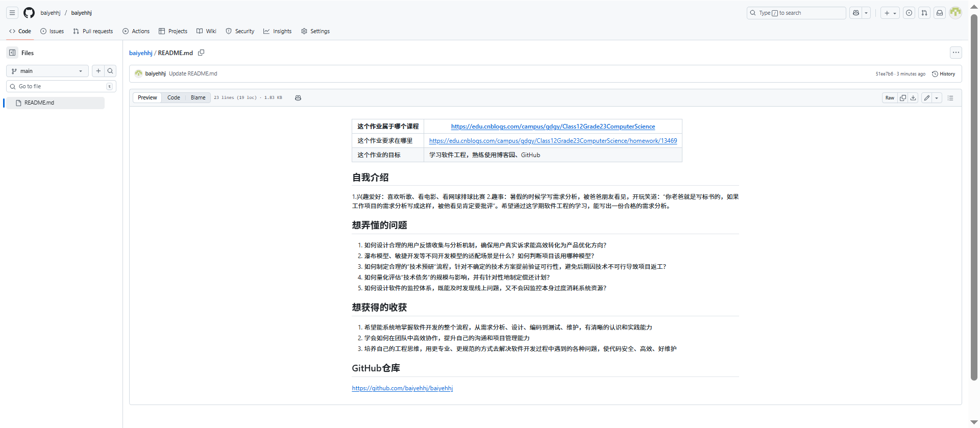
Task: Open the repository Pull requests tab
Action: pyautogui.click(x=93, y=31)
